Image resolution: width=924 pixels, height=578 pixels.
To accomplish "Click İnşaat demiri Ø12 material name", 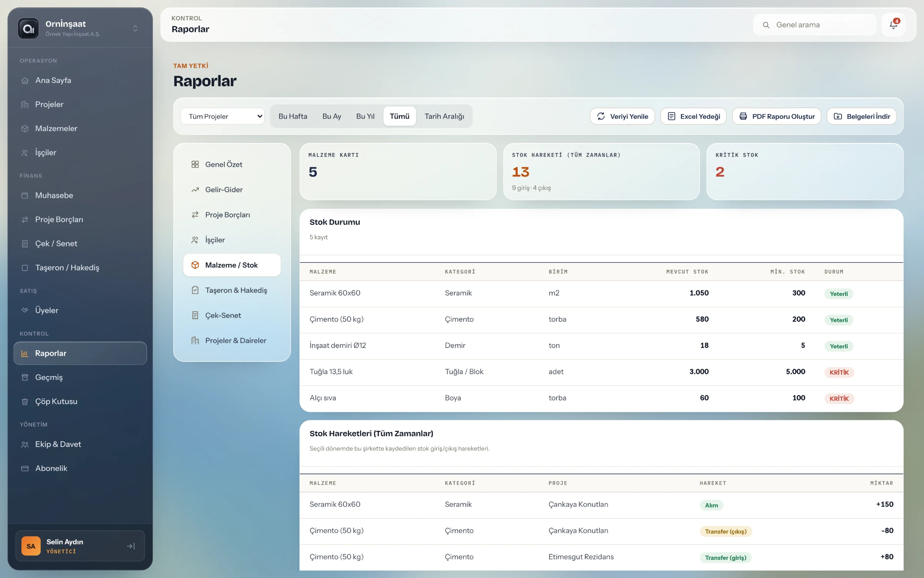I will click(338, 346).
